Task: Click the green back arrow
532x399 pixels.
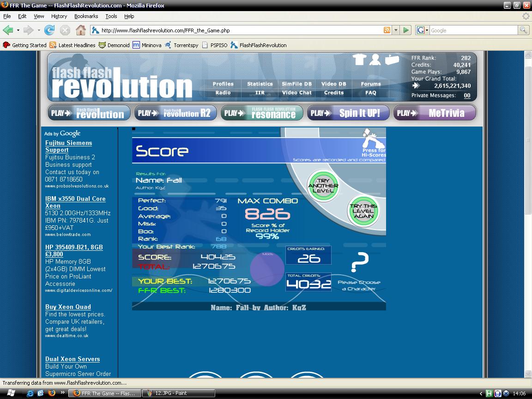Action: (x=8, y=30)
